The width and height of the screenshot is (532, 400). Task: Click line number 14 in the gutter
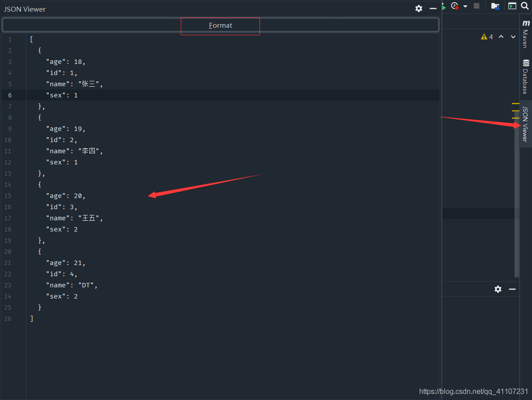[10, 185]
